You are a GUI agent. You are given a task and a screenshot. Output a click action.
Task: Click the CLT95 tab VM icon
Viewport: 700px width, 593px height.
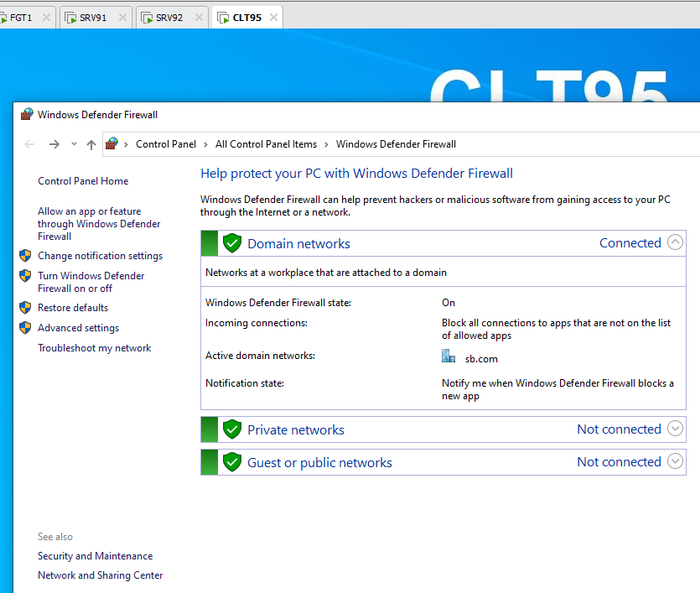pos(223,18)
